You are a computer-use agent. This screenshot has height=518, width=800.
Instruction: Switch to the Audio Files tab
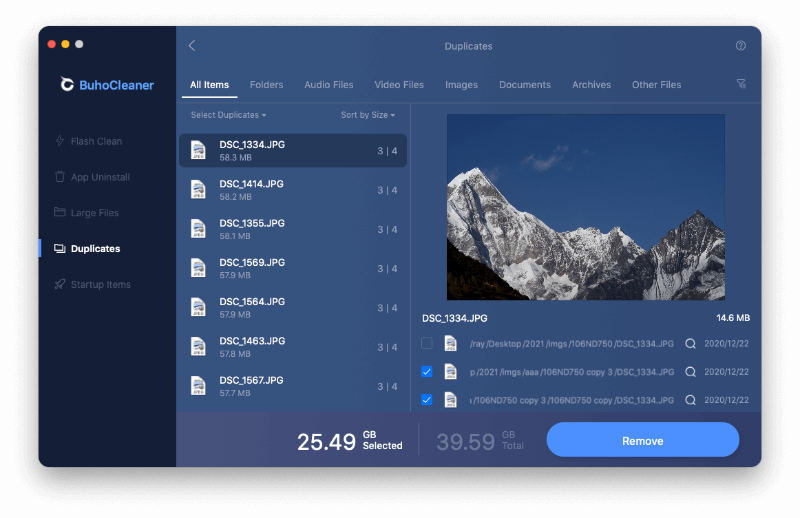[329, 85]
